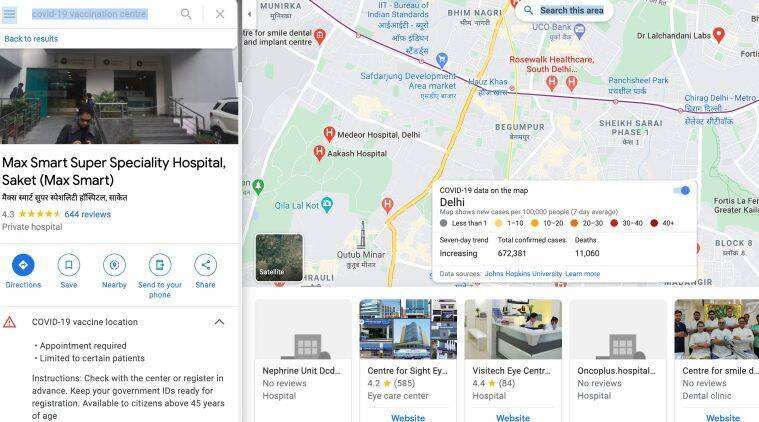The width and height of the screenshot is (759, 422).
Task: Select Centre for Sight Eye result card
Action: coord(408,361)
